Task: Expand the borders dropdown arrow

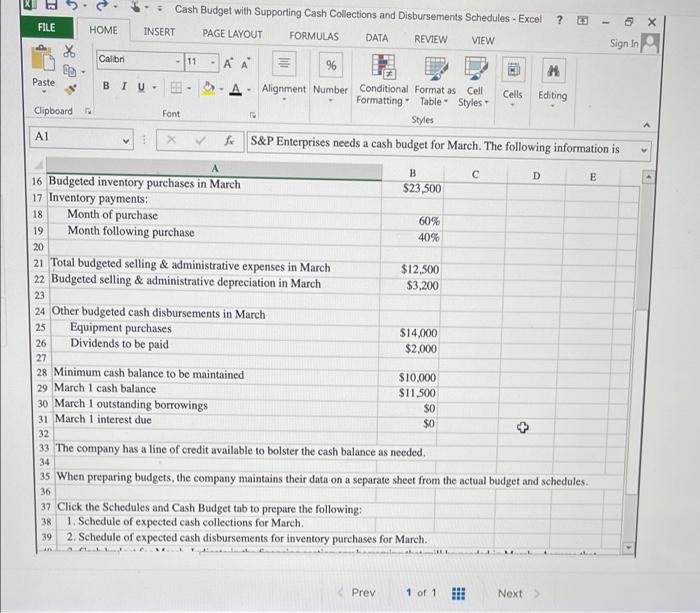Action: point(189,88)
